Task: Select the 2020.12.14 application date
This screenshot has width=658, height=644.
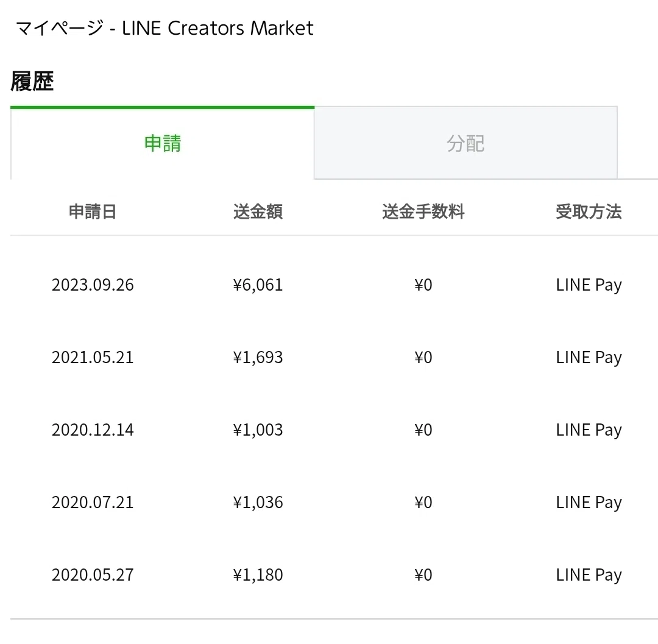Action: pos(93,430)
